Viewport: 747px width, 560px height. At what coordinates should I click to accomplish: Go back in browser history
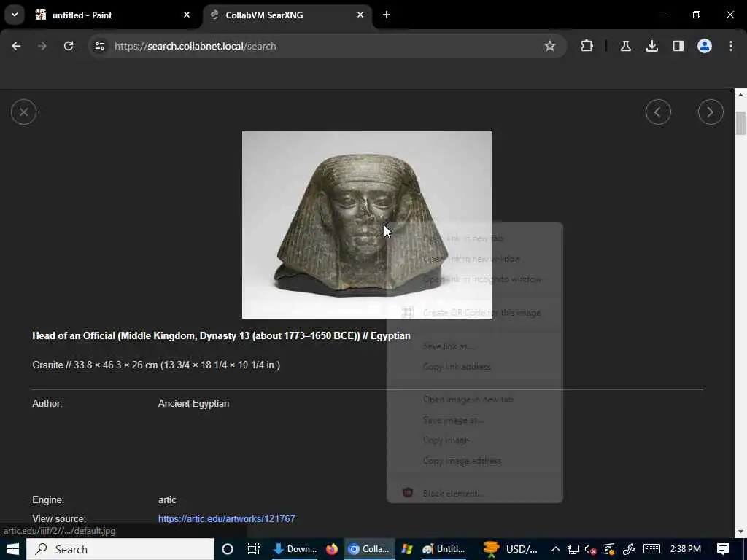(x=16, y=46)
